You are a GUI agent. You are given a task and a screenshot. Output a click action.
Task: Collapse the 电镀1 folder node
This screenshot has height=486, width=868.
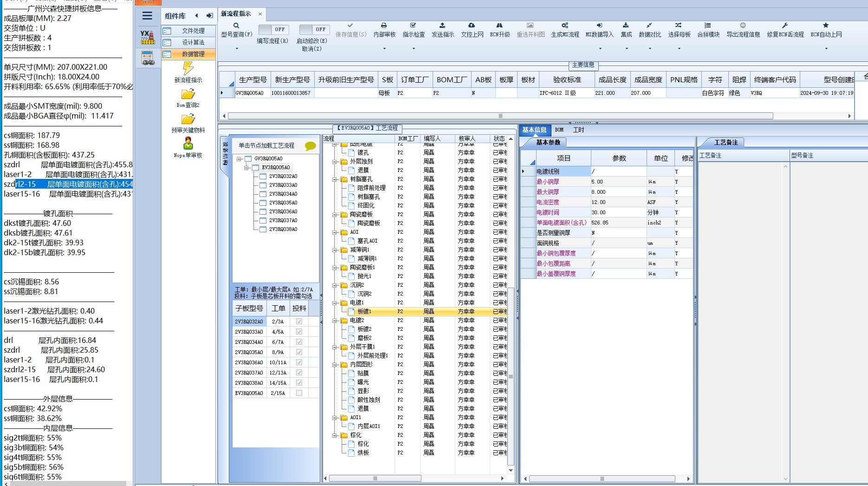pos(334,303)
